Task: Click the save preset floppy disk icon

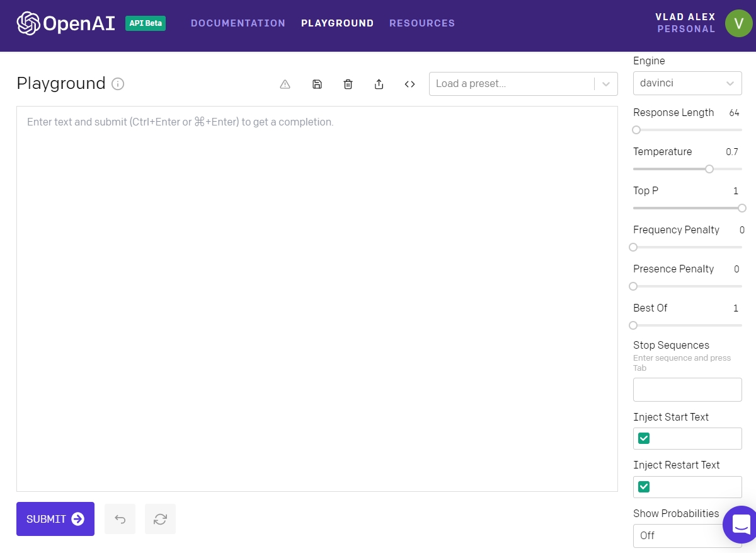Action: (317, 84)
